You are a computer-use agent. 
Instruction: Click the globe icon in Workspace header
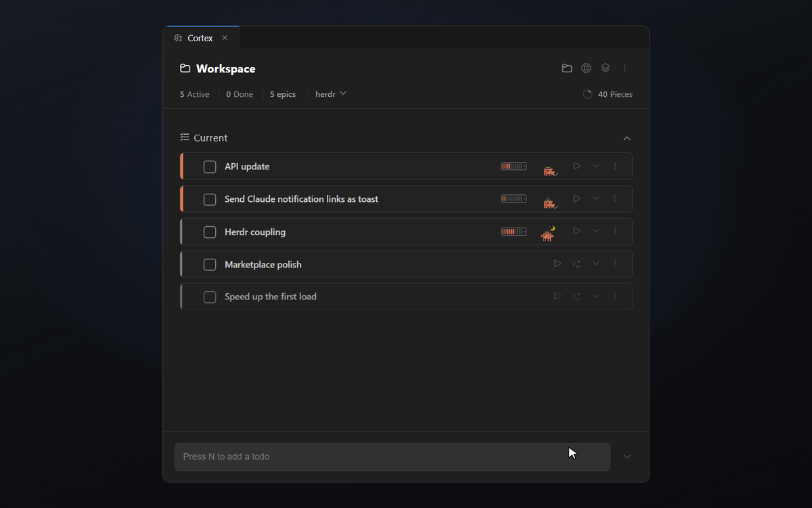[587, 68]
